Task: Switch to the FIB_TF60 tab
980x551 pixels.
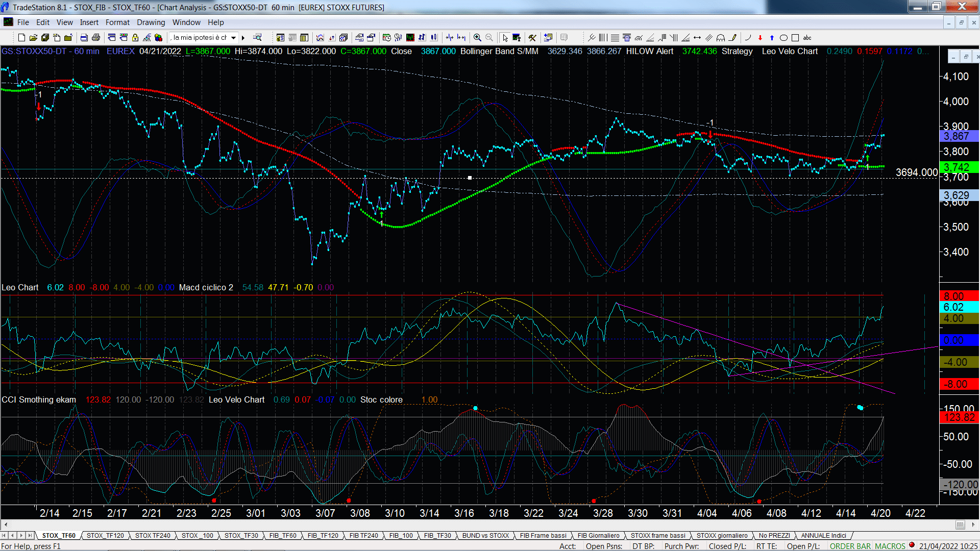Action: click(x=283, y=536)
